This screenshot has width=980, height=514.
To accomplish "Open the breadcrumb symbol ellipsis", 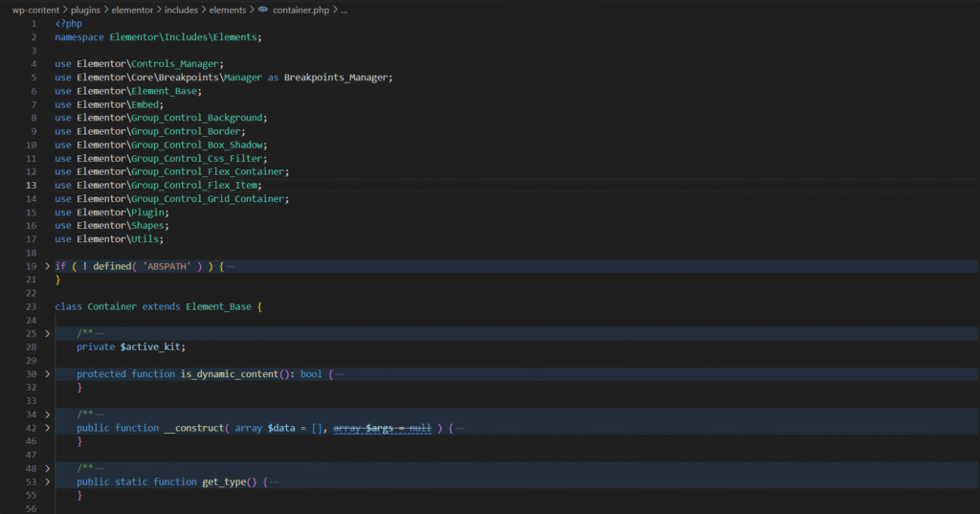I will point(345,9).
